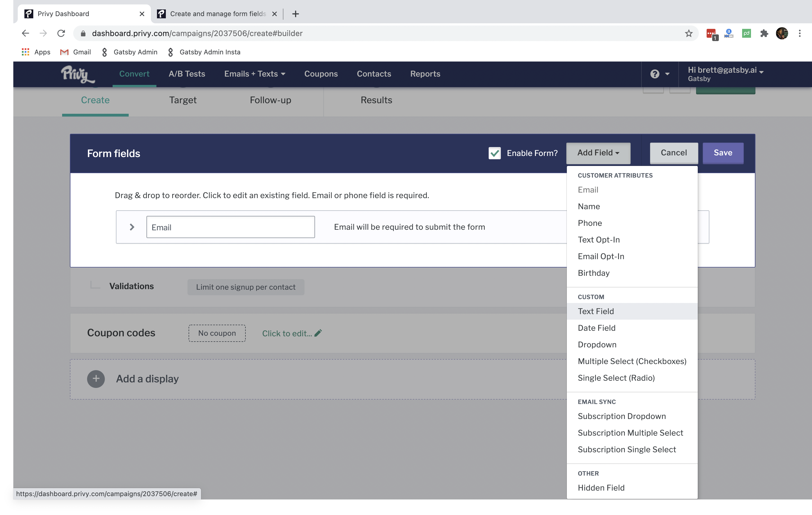Add a Birthday field
Viewport: 812px width, 515px height.
click(632, 273)
